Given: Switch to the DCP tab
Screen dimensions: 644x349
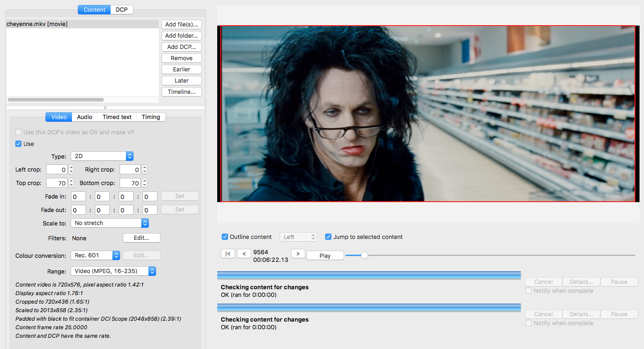Looking at the screenshot, I should click(x=121, y=9).
